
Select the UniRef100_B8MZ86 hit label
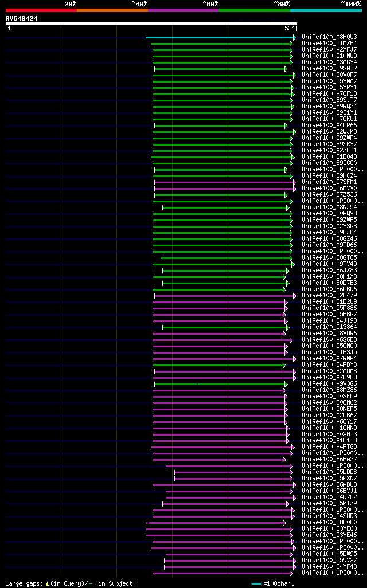pos(330,390)
